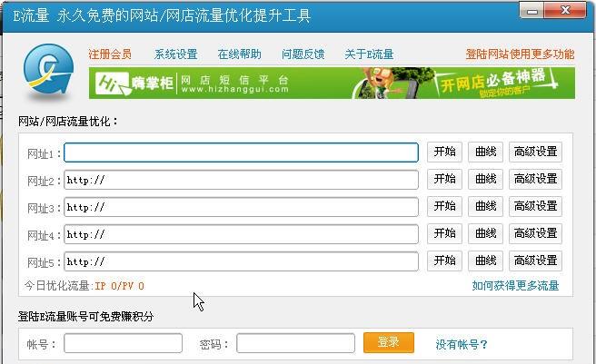Click the 帐号 input field
Viewport: 596px width, 364px height.
(123, 344)
